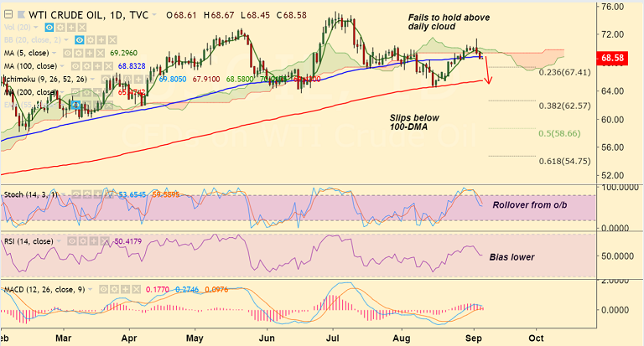Click the Ichimoku (9, 26, 52, 26) label
Viewport: 644px width, 346px height.
click(x=45, y=80)
